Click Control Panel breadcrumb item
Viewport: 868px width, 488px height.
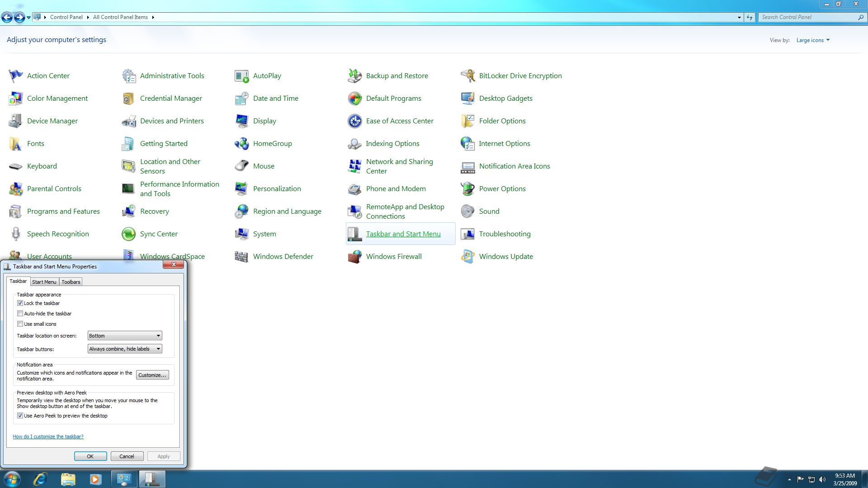[66, 17]
